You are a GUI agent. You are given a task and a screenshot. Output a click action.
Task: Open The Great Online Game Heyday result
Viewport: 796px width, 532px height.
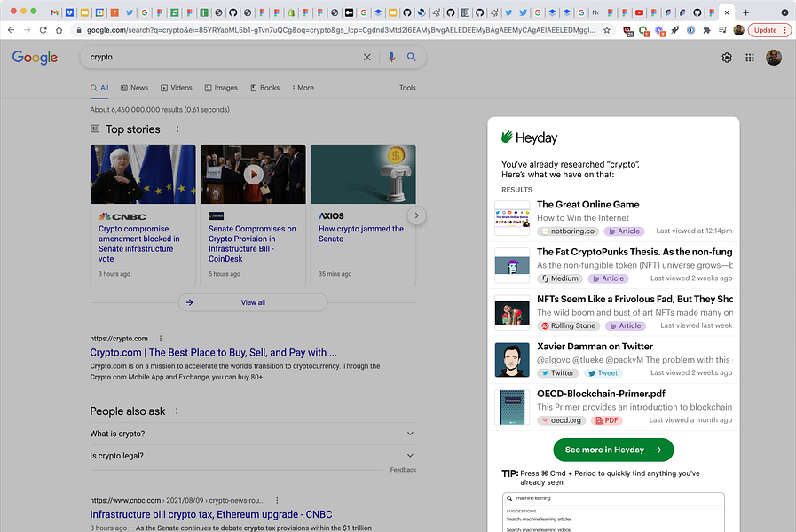(587, 205)
